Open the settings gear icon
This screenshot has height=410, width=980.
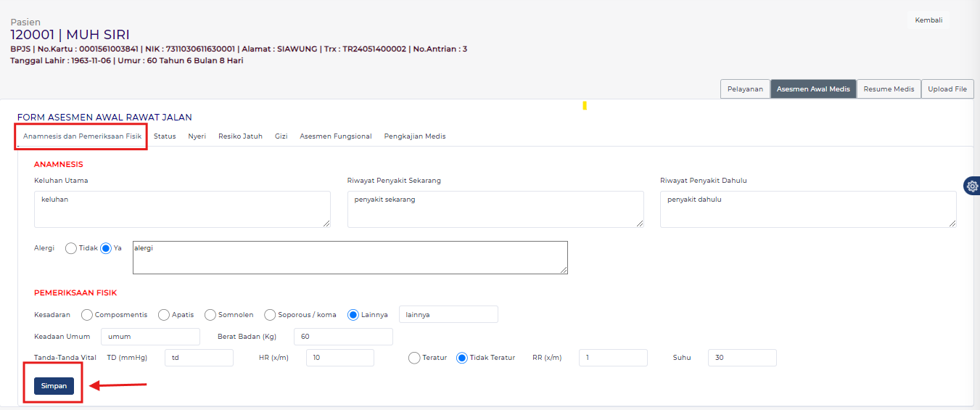[972, 186]
